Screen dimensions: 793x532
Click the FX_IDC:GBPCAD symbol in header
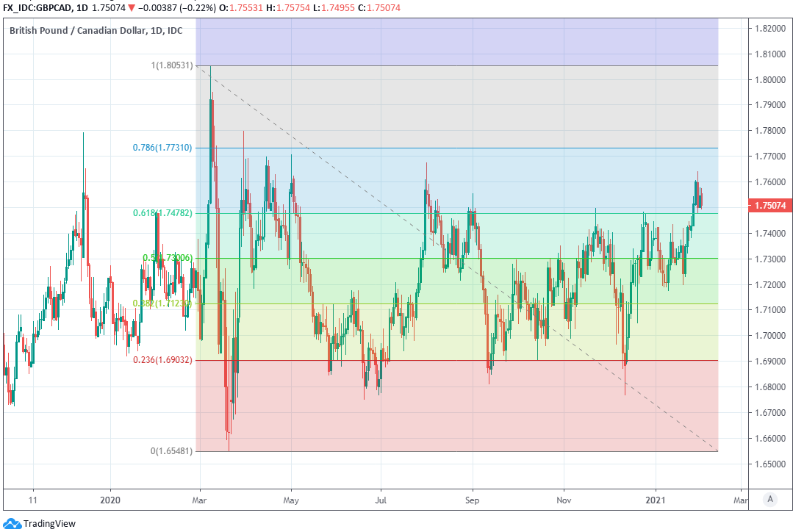[37, 7]
